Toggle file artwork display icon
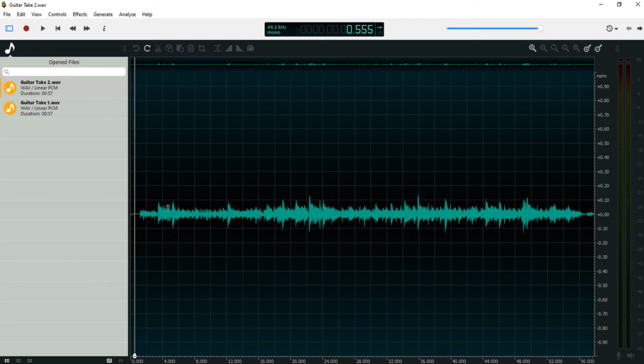 coord(109,361)
